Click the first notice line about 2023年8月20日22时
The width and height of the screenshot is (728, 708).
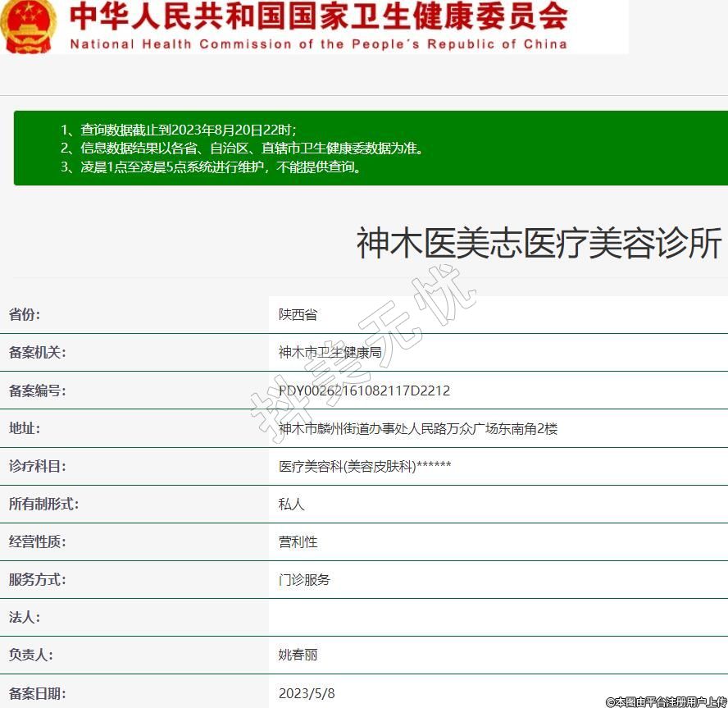click(x=179, y=130)
